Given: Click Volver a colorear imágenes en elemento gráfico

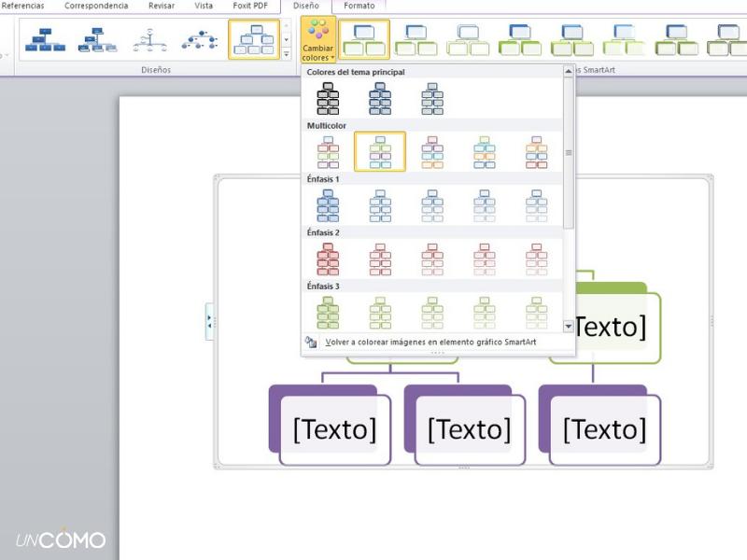Looking at the screenshot, I should point(430,343).
